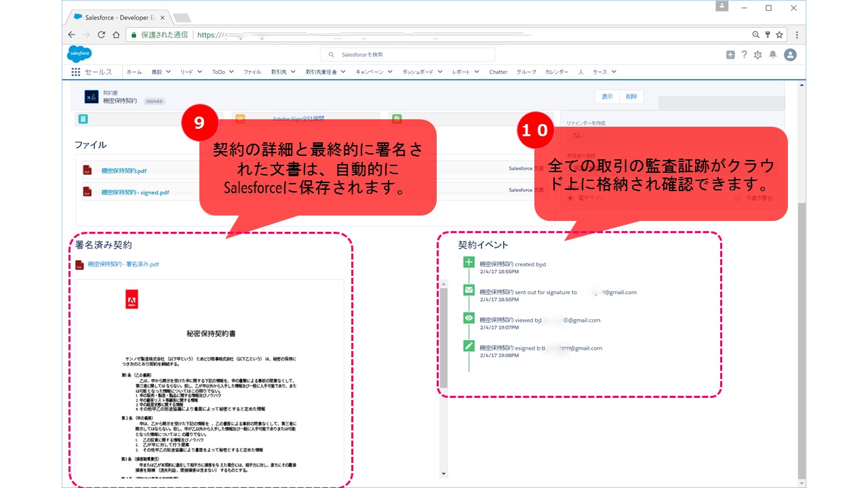Screen dimensions: 868x488
Task: Open the Chatter tab
Action: [x=498, y=72]
